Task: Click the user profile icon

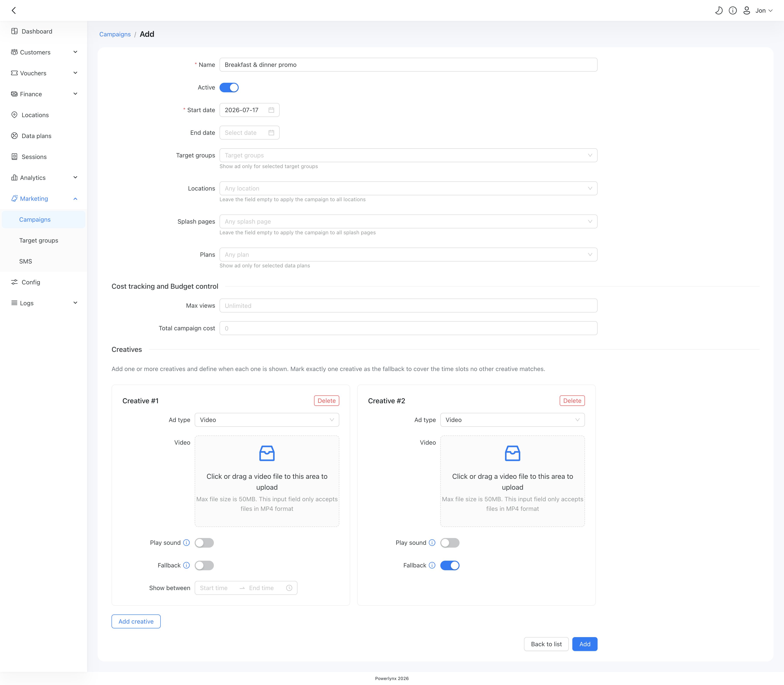Action: pos(746,10)
